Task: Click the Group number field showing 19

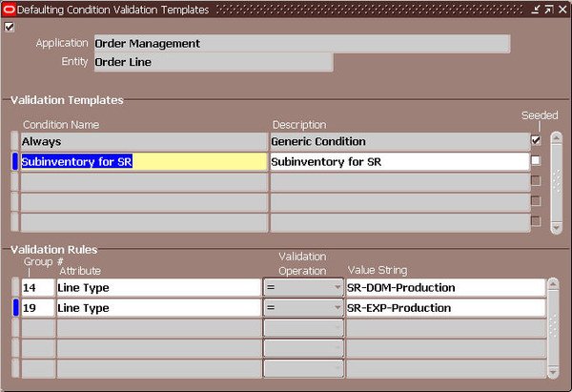Action: coord(38,308)
